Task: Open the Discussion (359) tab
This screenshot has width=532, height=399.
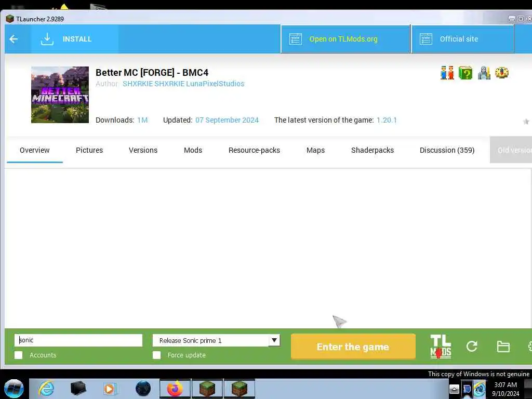Action: pyautogui.click(x=447, y=150)
